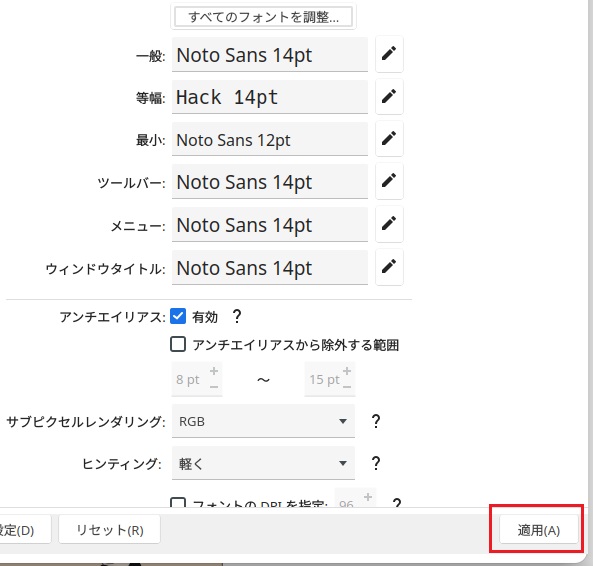Click the 適用(A) apply button

pos(539,530)
